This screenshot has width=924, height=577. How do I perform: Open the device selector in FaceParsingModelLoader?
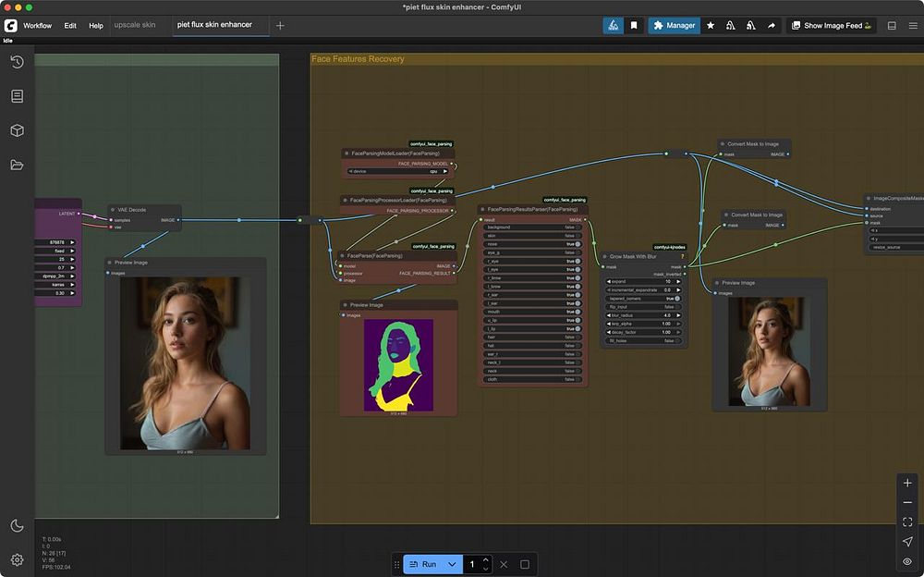pyautogui.click(x=397, y=171)
